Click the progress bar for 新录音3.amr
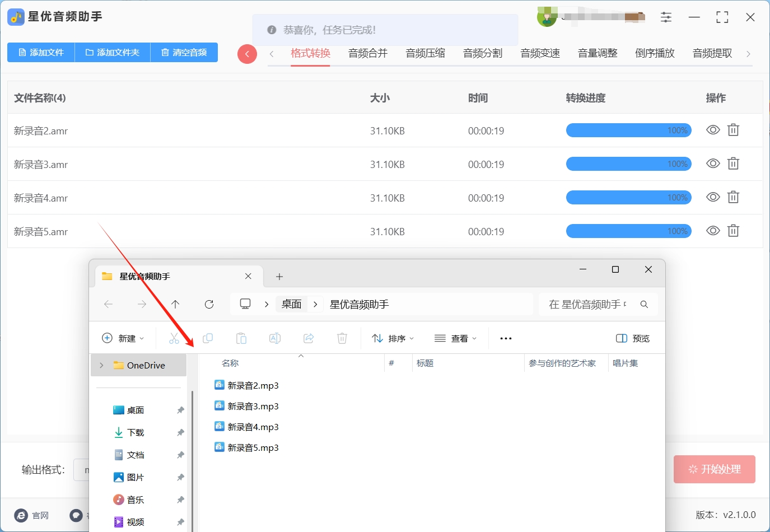The width and height of the screenshot is (770, 532). click(x=629, y=164)
